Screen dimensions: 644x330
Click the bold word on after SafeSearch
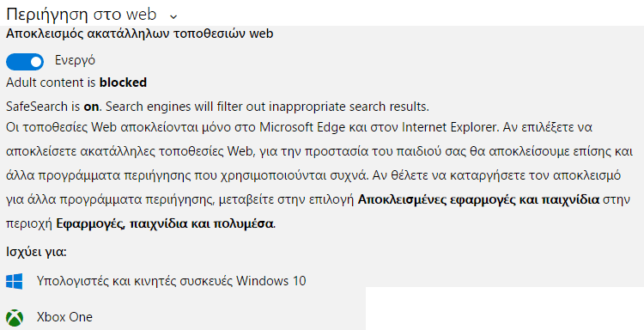click(x=91, y=107)
